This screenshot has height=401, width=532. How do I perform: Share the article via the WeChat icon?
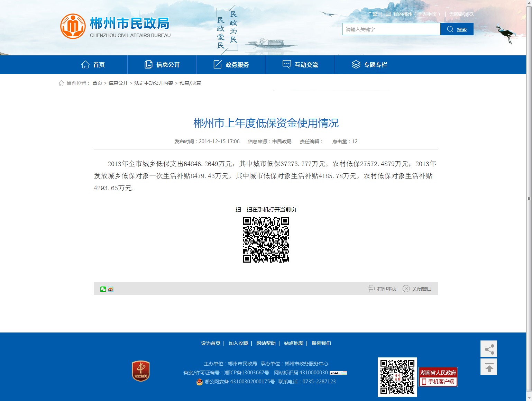click(103, 289)
